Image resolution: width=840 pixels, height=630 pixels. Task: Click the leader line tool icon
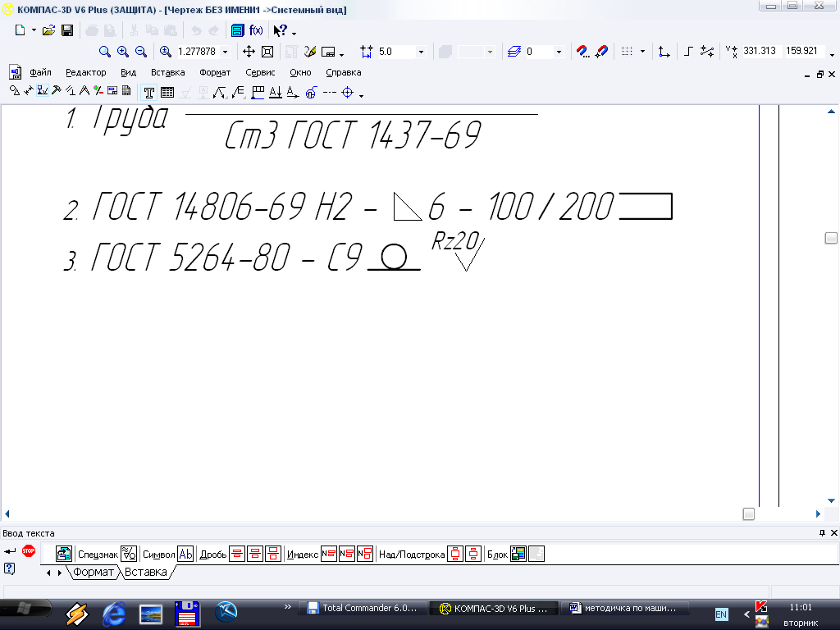tap(219, 93)
